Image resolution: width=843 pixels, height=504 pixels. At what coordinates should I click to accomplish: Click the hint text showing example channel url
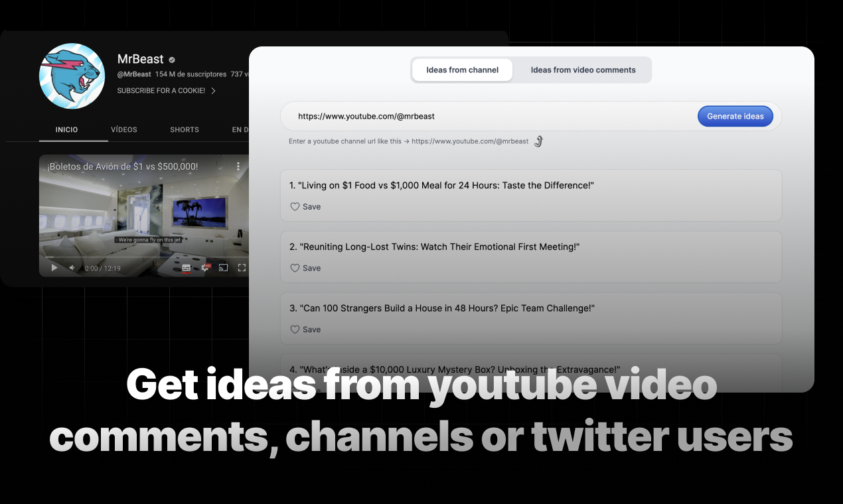click(409, 141)
